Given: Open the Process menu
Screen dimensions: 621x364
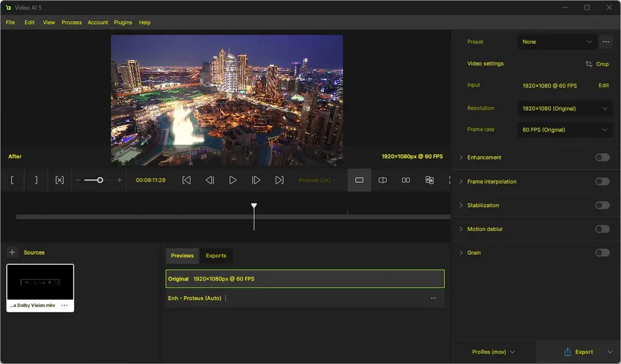Looking at the screenshot, I should tap(72, 22).
